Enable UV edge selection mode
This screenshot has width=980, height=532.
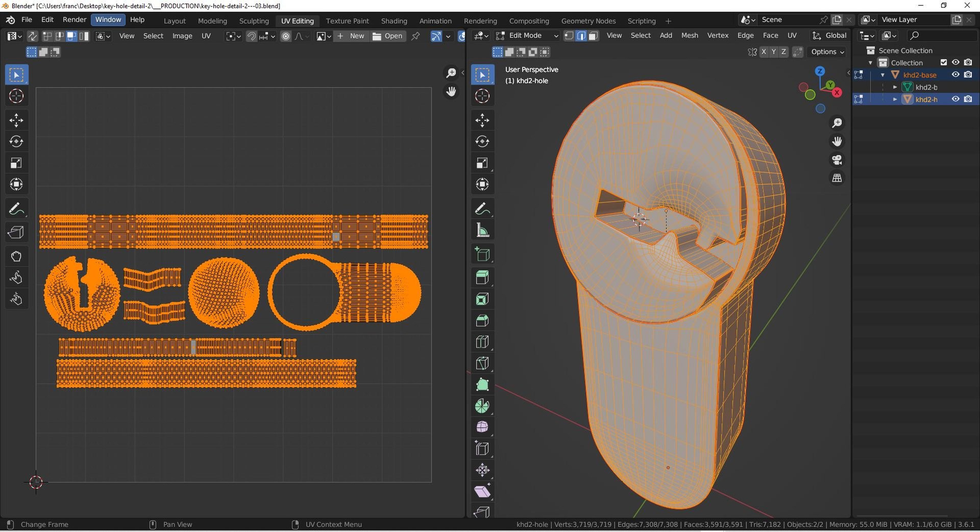pos(60,36)
